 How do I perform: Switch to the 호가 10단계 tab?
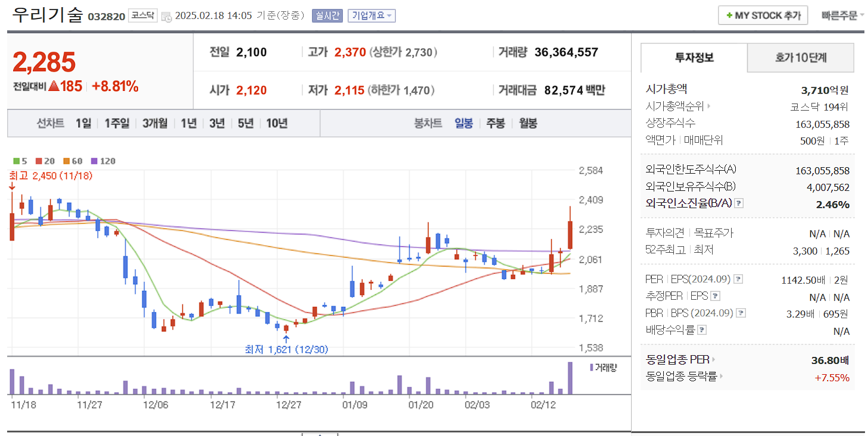[800, 58]
